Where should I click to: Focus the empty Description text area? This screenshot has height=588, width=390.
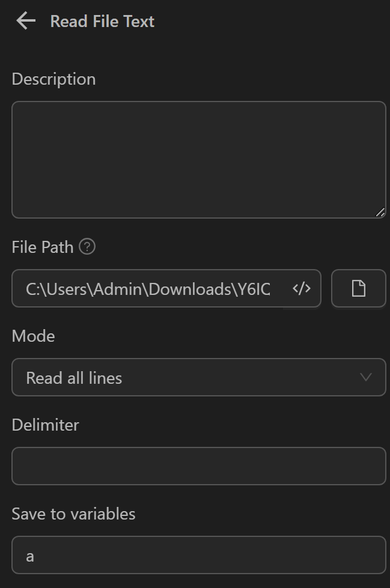198,159
